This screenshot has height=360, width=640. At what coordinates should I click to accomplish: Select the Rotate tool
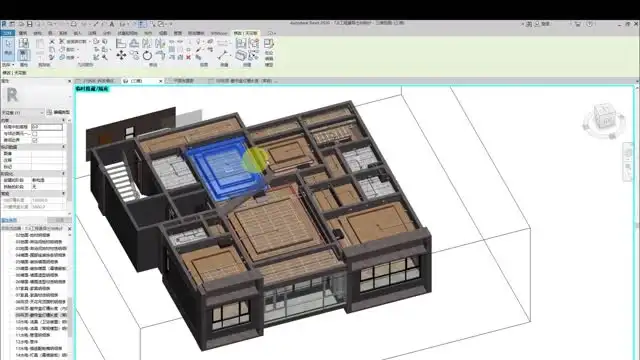click(147, 56)
